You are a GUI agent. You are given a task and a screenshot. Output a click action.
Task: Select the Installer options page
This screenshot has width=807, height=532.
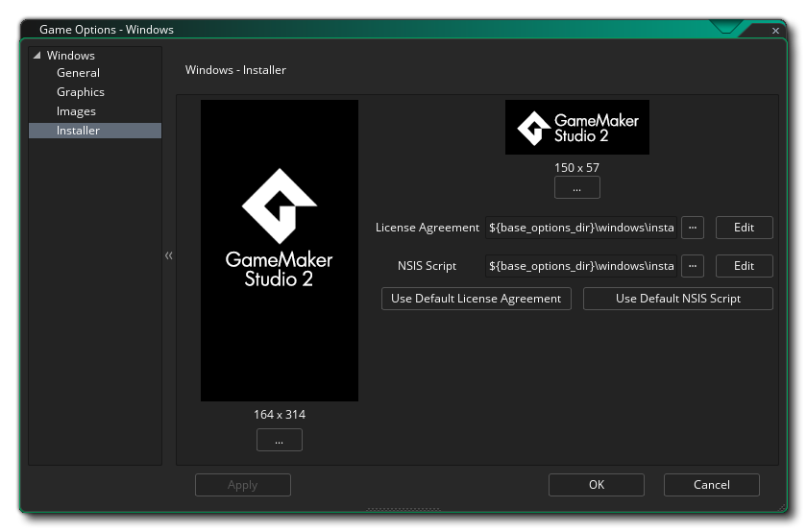click(x=95, y=131)
